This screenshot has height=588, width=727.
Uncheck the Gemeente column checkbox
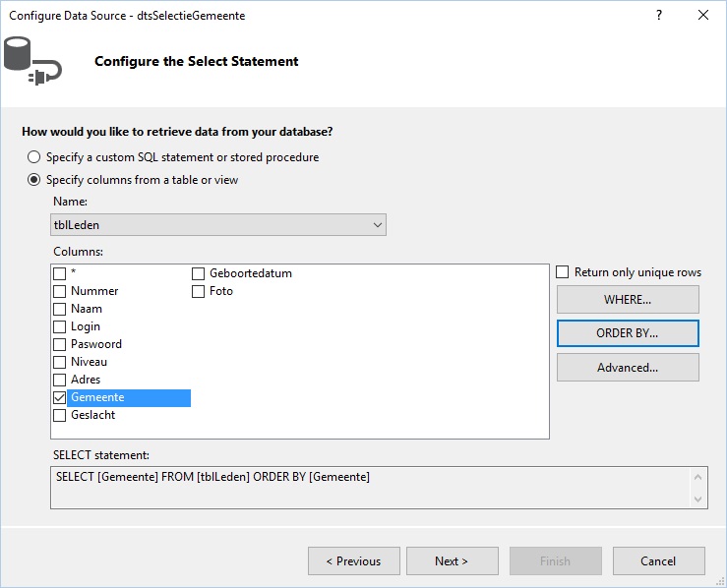point(60,397)
